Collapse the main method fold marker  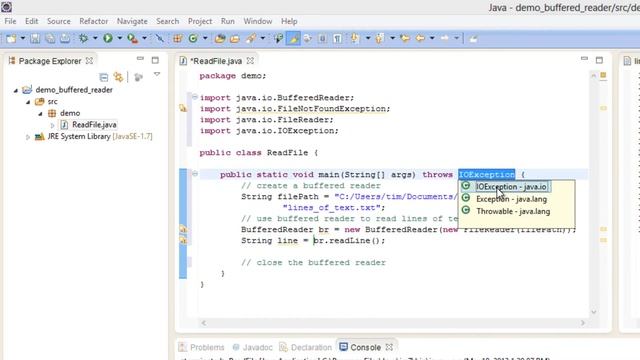(195, 174)
